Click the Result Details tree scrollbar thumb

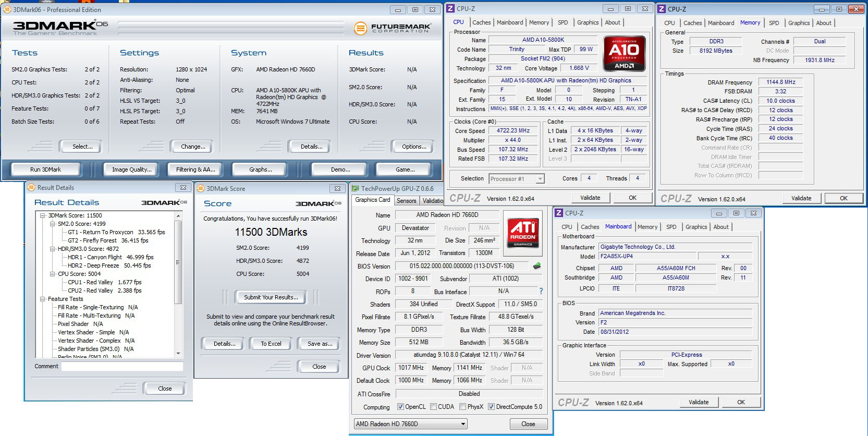(x=178, y=262)
